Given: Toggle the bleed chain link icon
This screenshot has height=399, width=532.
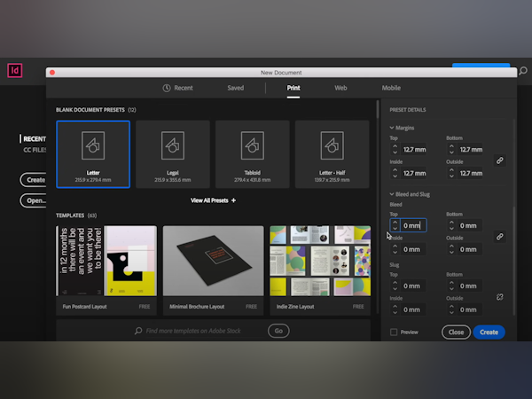Looking at the screenshot, I should [x=499, y=237].
